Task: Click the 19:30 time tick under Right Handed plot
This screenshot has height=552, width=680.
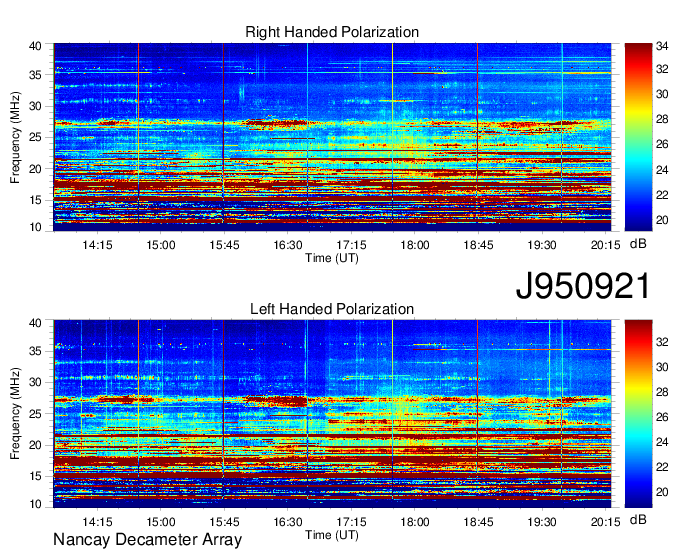Action: click(x=542, y=245)
